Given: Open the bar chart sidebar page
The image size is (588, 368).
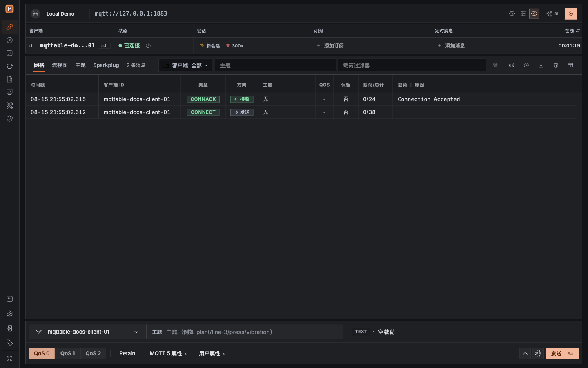Looking at the screenshot, I should pos(9,53).
